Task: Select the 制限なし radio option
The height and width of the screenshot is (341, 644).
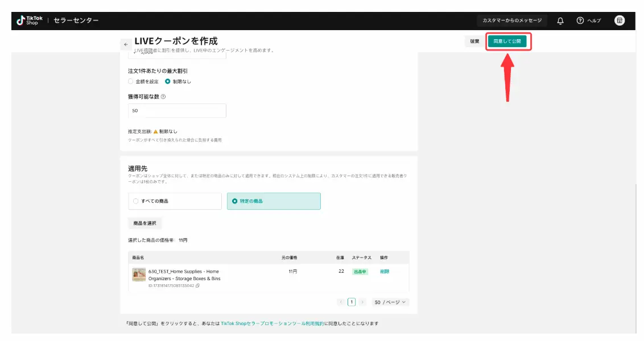Action: [x=168, y=81]
